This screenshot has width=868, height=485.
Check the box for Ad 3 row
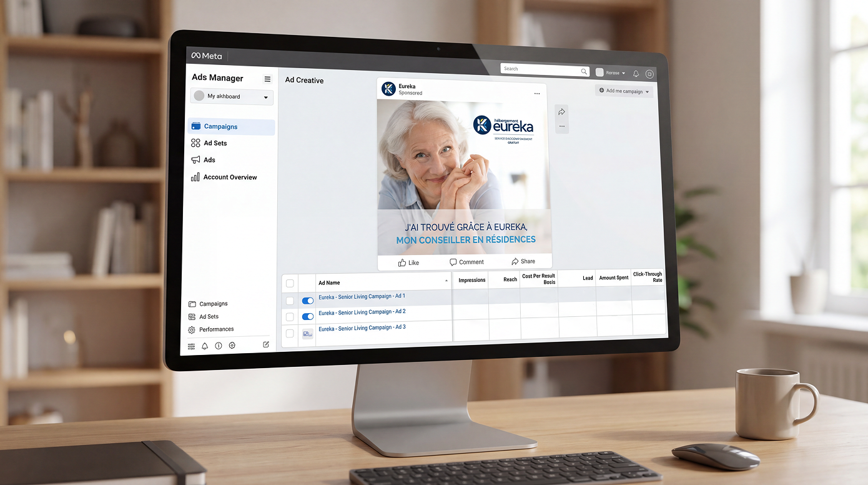click(x=290, y=334)
